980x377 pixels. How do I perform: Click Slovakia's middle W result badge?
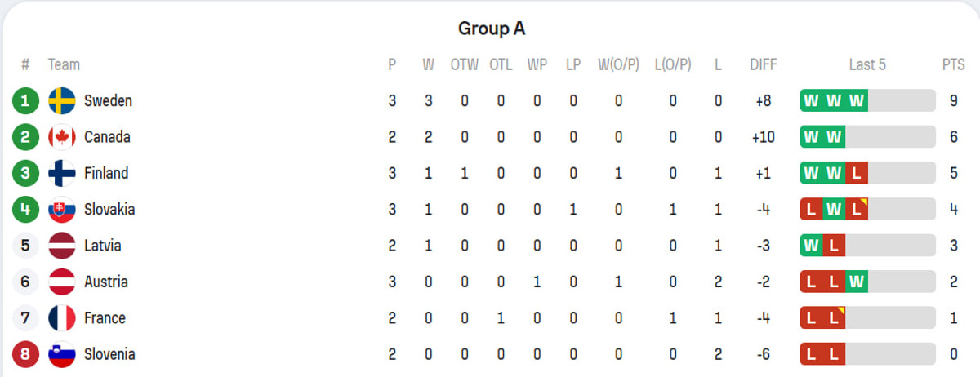tap(834, 210)
